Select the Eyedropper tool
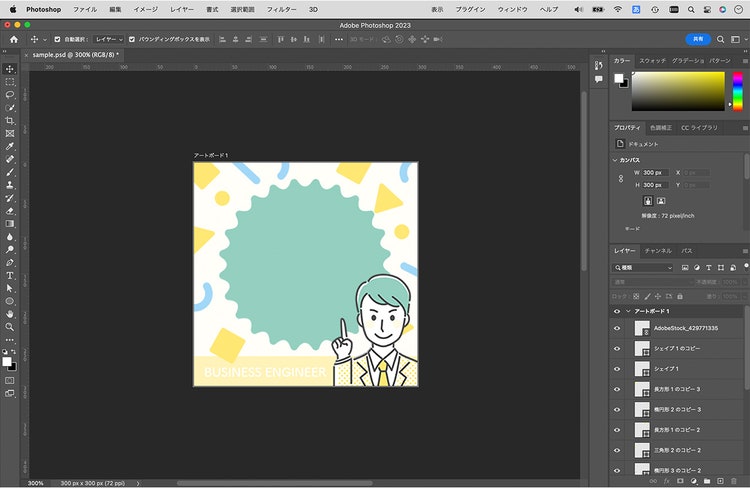 10,146
